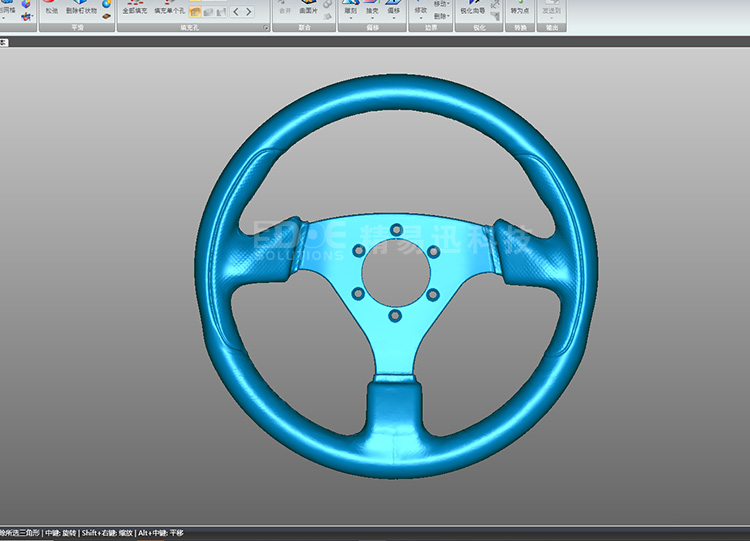Enable the first orange fill-mode toggle
This screenshot has height=541, width=750.
[x=196, y=12]
